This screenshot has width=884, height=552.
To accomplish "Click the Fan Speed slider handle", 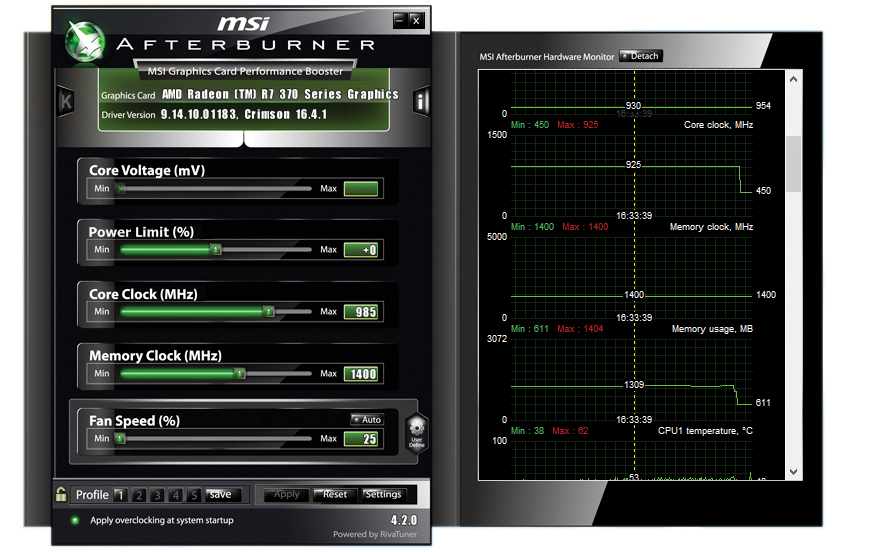I will (x=120, y=438).
